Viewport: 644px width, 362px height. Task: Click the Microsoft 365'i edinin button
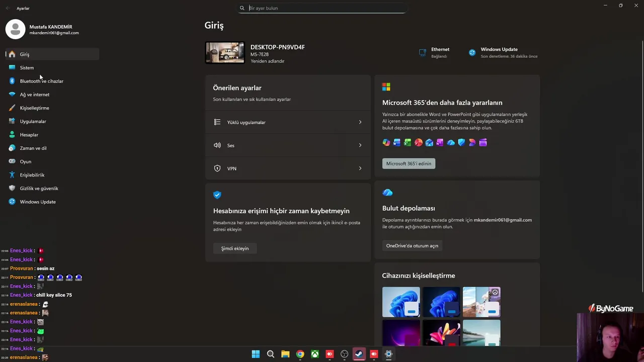tap(409, 163)
